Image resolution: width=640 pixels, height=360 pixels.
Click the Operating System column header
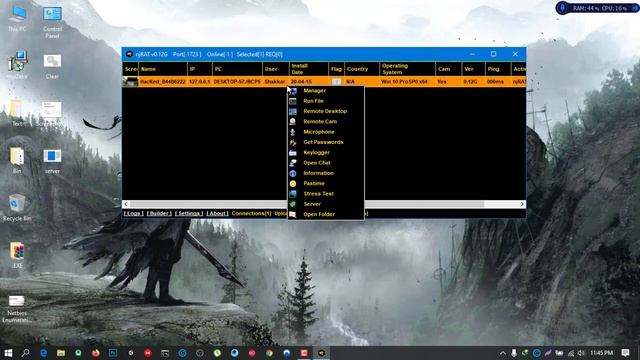pos(407,69)
